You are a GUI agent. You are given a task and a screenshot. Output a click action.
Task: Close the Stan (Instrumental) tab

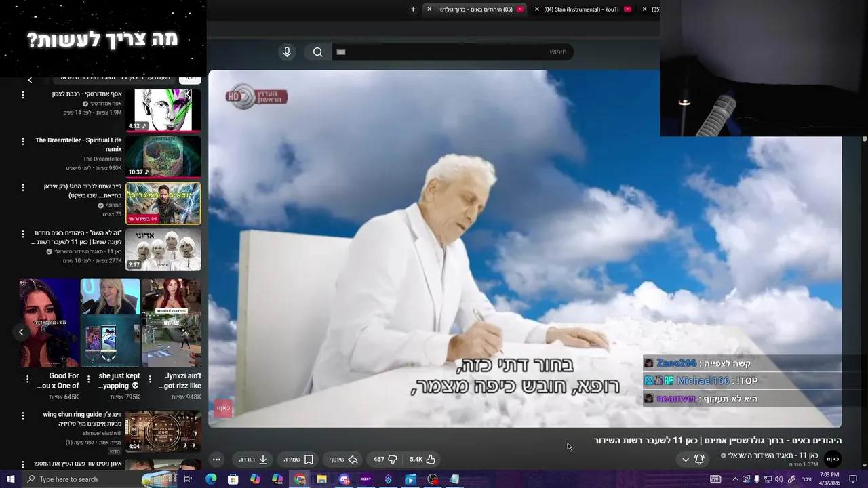tap(537, 9)
